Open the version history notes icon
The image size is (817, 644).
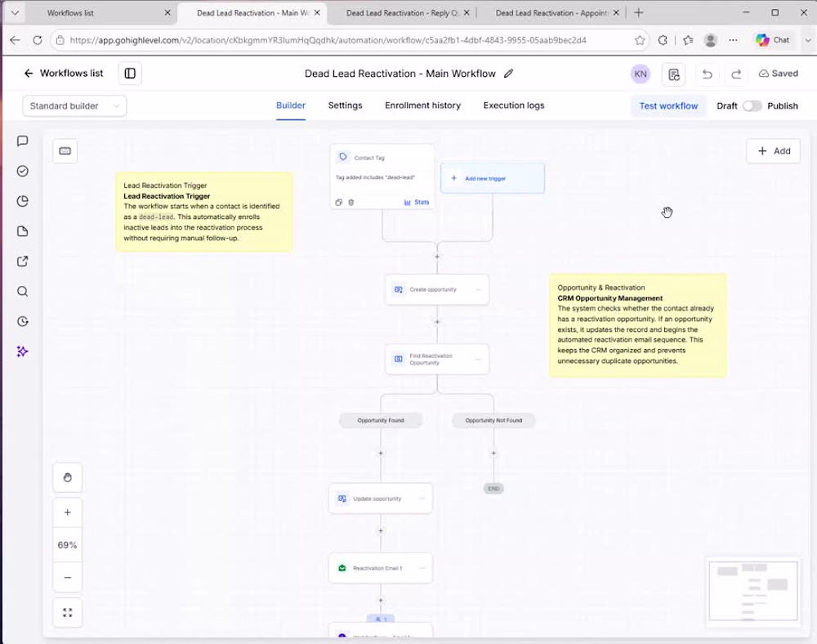click(x=674, y=74)
